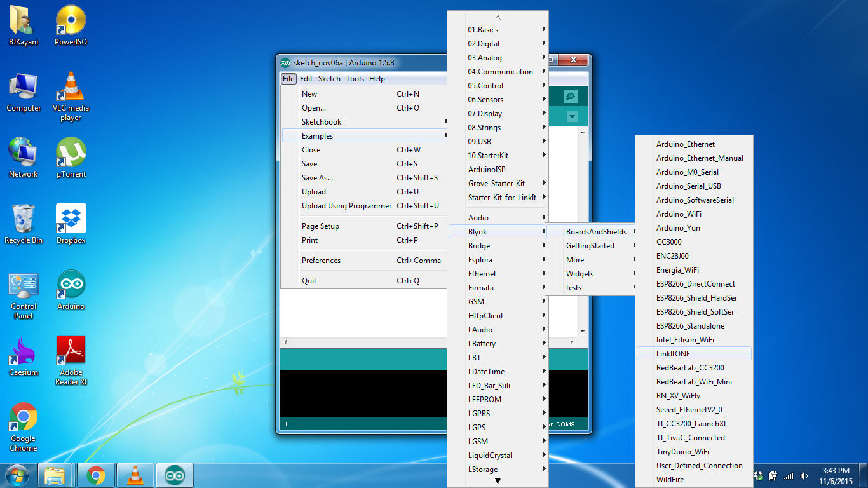Open the Windows Start button
The height and width of the screenshot is (488, 868).
point(17,475)
